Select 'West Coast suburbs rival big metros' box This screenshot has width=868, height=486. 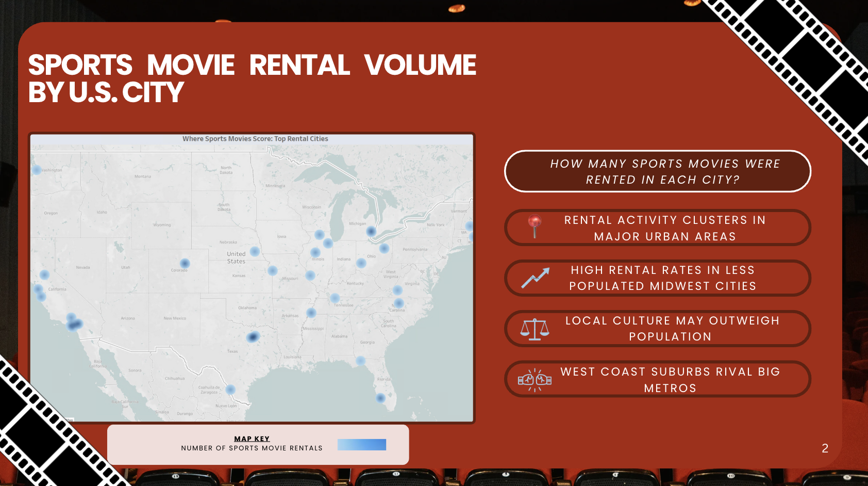(658, 379)
